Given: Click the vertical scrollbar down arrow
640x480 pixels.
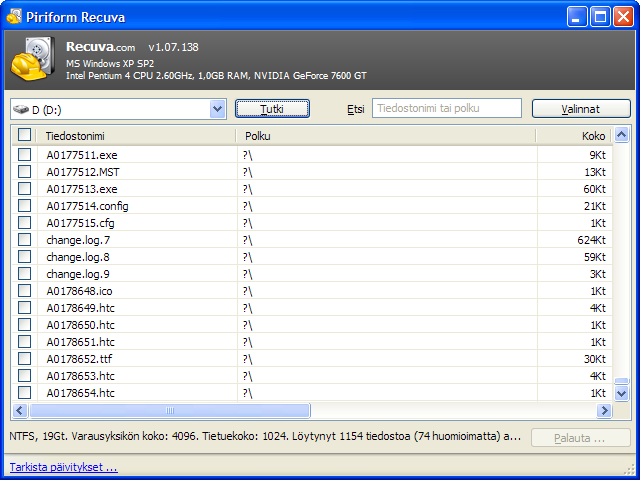Looking at the screenshot, I should click(x=621, y=393).
